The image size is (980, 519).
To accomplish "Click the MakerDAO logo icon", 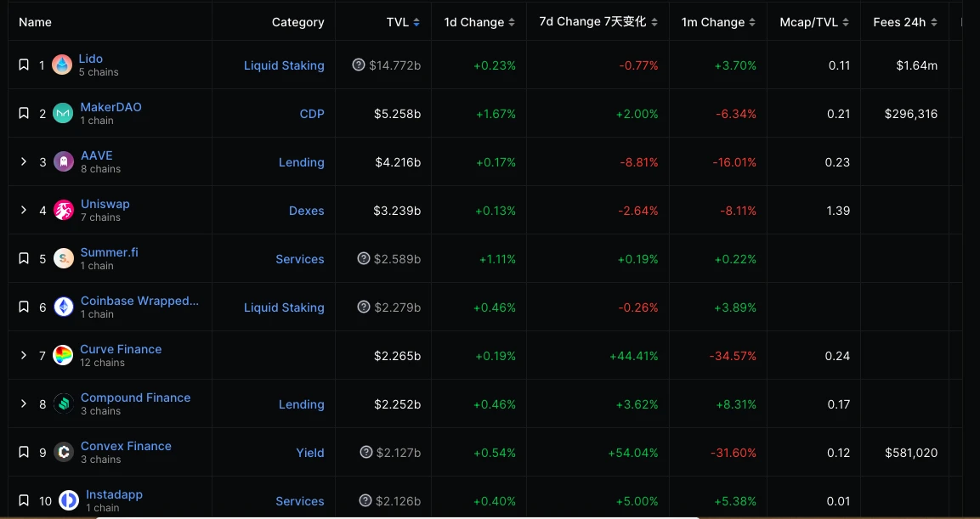I will (63, 114).
